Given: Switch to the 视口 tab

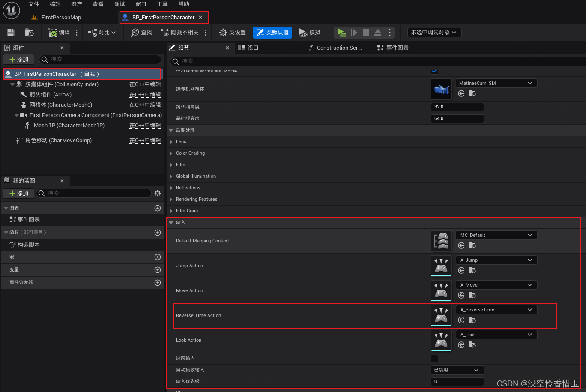Looking at the screenshot, I should (x=253, y=48).
